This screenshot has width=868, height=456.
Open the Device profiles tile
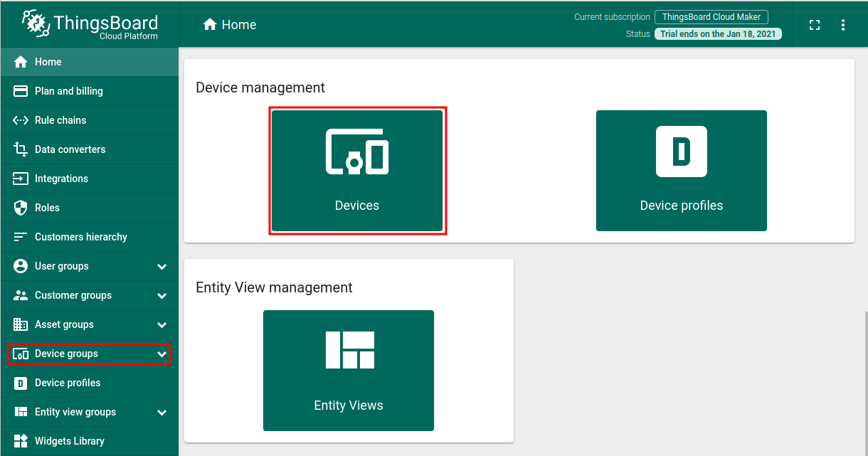681,171
